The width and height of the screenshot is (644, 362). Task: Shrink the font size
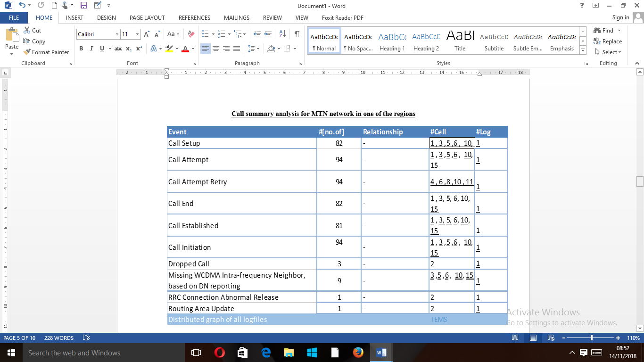click(x=157, y=34)
